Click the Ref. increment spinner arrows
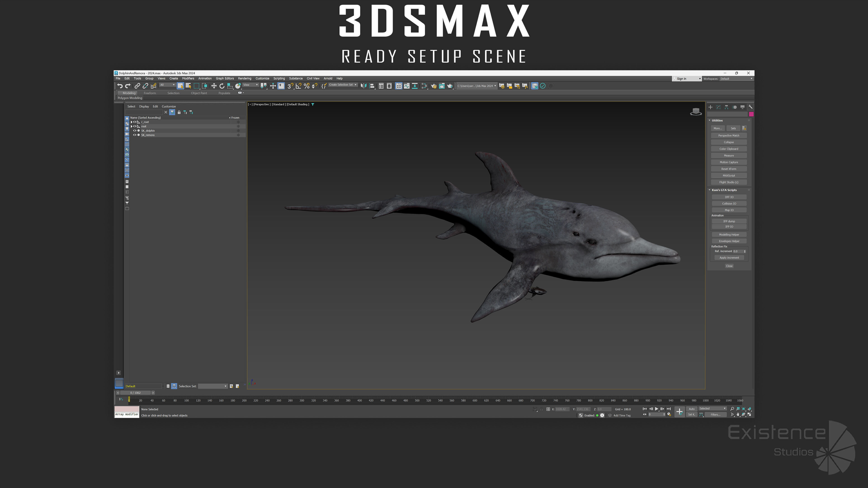 tap(744, 251)
